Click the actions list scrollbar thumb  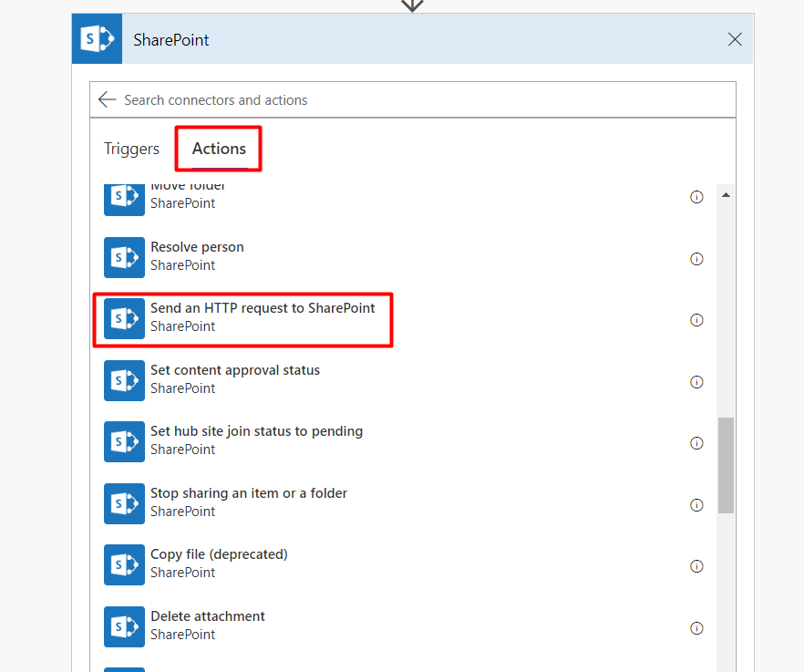coord(726,465)
